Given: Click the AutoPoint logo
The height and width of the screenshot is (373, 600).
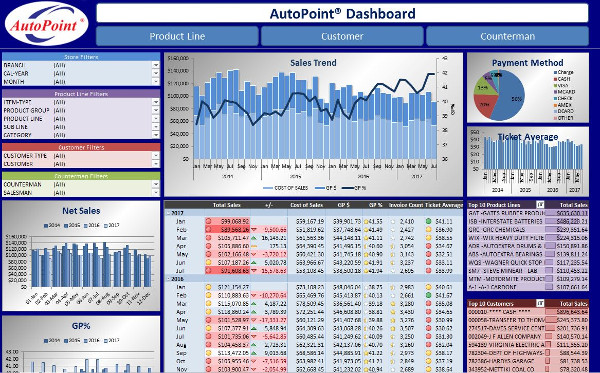Looking at the screenshot, I should click(x=47, y=24).
